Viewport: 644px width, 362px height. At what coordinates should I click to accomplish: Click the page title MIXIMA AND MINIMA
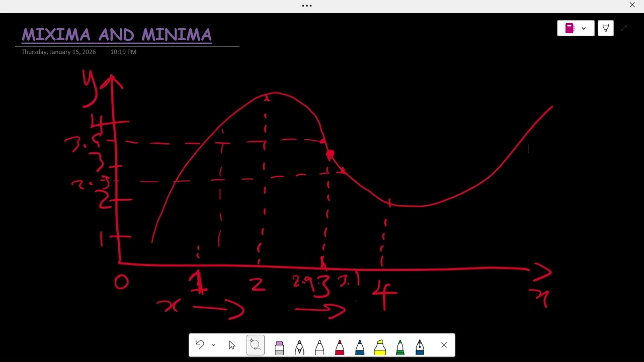tap(117, 35)
